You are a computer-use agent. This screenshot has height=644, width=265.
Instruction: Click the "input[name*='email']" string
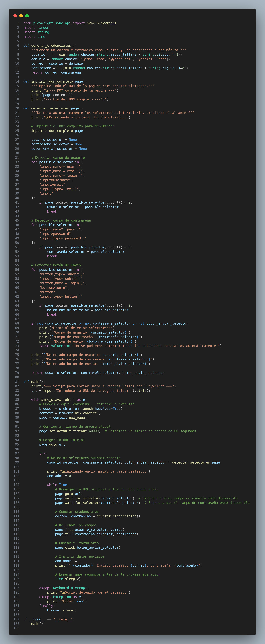61,171
